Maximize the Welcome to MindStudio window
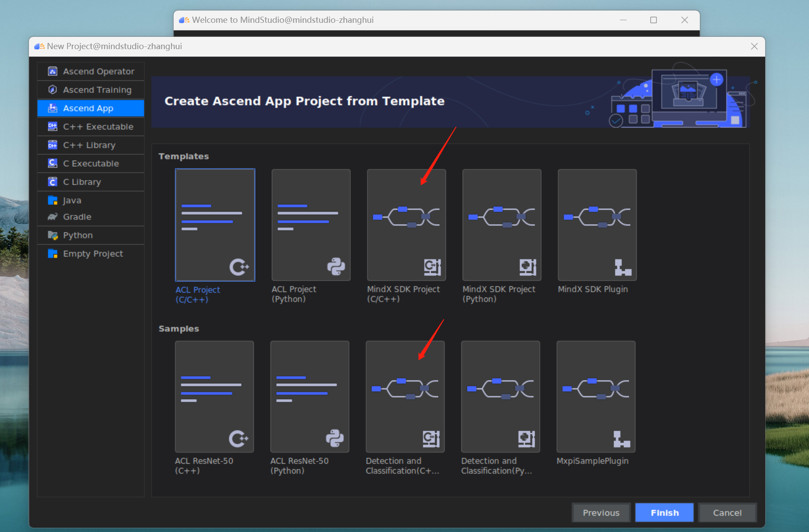 pos(653,20)
